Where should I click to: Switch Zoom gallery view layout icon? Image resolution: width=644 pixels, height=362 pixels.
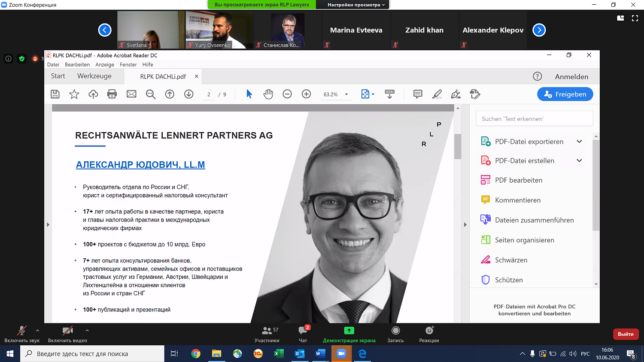[620, 18]
